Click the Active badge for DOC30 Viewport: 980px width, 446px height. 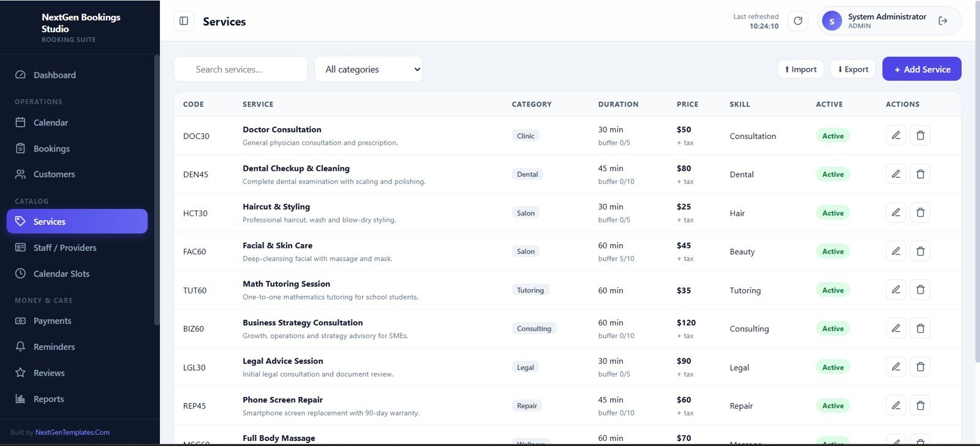833,136
